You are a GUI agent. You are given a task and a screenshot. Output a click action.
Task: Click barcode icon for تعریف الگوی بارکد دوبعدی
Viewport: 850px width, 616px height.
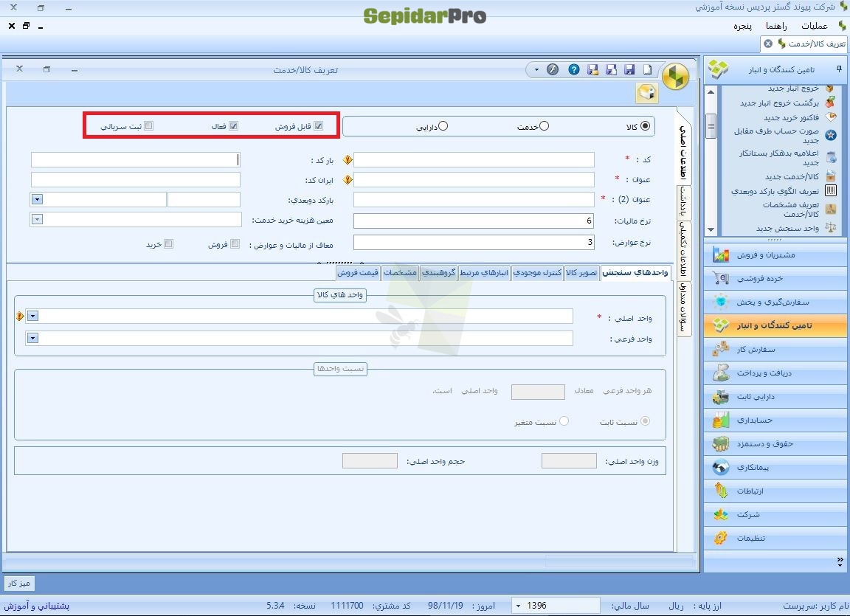(831, 191)
